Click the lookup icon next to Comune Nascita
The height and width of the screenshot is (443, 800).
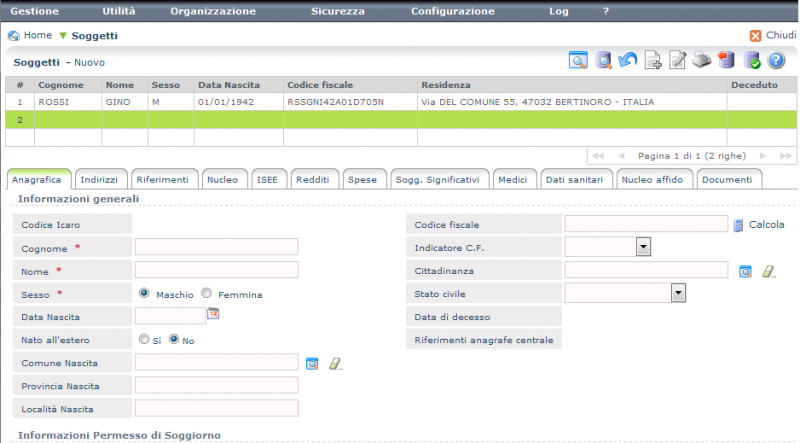[312, 363]
